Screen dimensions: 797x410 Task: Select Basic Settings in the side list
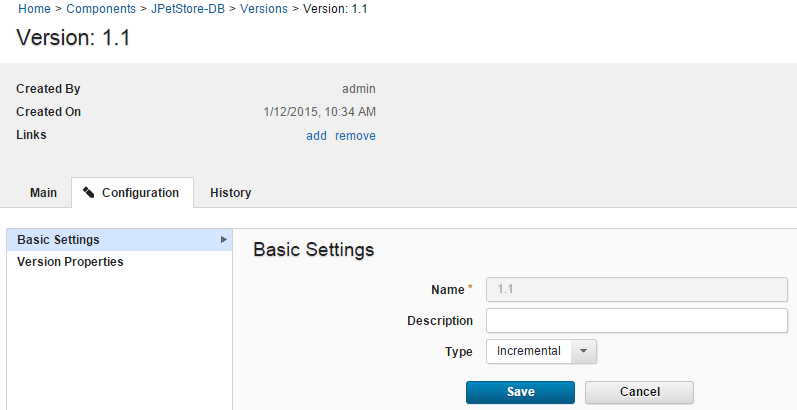point(59,239)
